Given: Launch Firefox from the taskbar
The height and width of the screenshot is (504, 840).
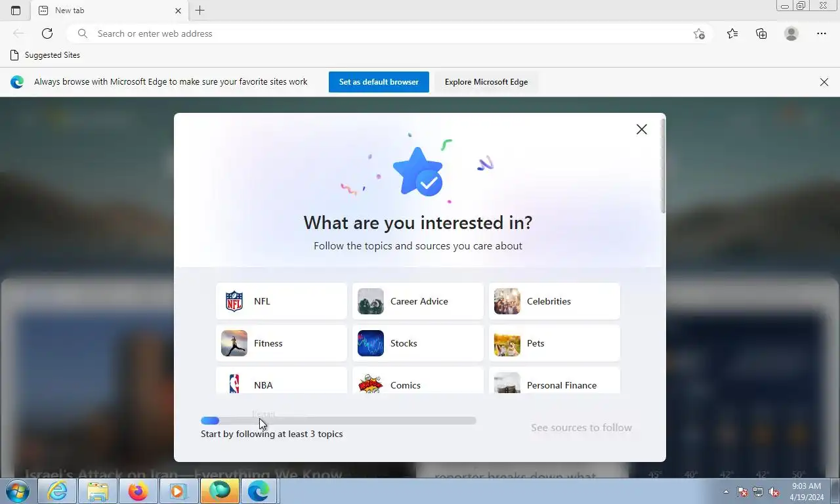Looking at the screenshot, I should [138, 491].
